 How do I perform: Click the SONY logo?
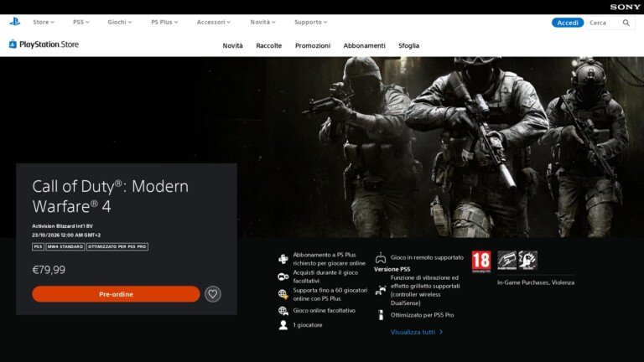(x=625, y=7)
